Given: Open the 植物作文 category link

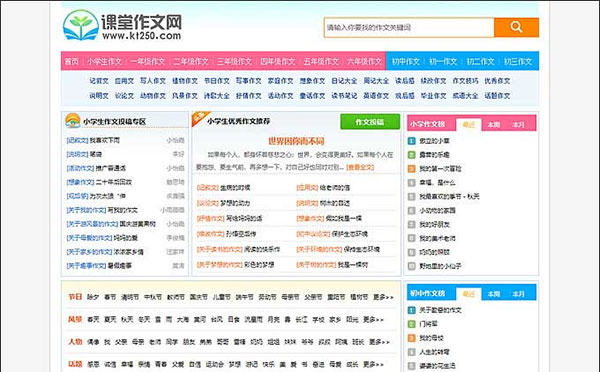Looking at the screenshot, I should [185, 81].
